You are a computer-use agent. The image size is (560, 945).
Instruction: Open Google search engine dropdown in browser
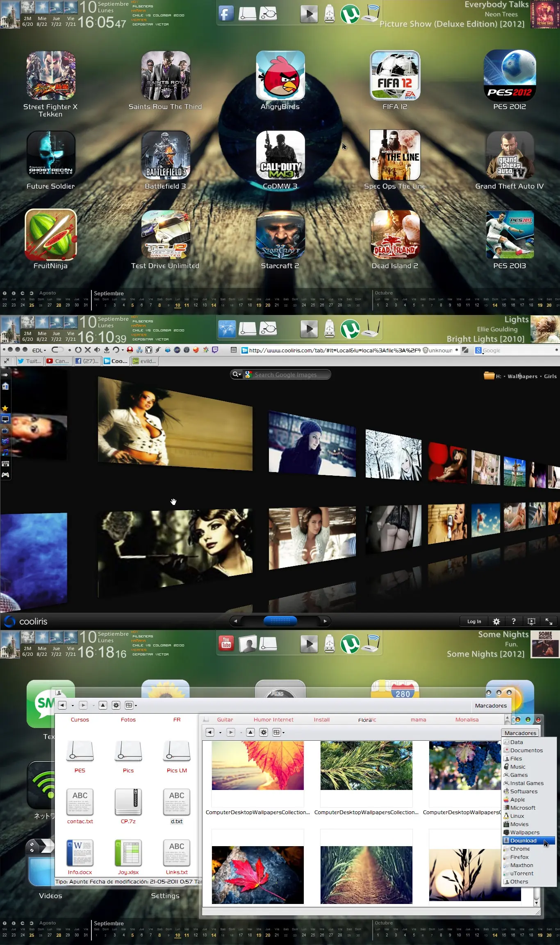pos(478,350)
